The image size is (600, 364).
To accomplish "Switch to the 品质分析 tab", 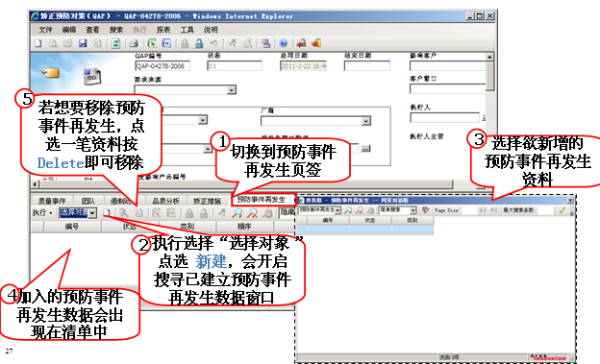I will pos(165,201).
